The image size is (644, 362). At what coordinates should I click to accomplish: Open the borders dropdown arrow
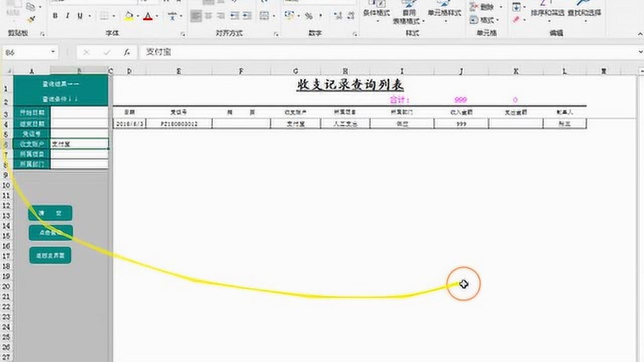pyautogui.click(x=114, y=16)
